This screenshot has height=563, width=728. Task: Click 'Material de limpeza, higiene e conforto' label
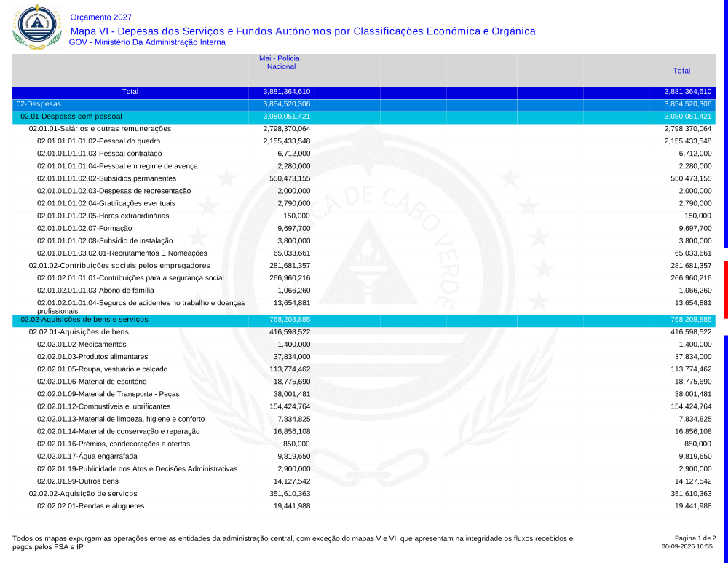pos(121,419)
